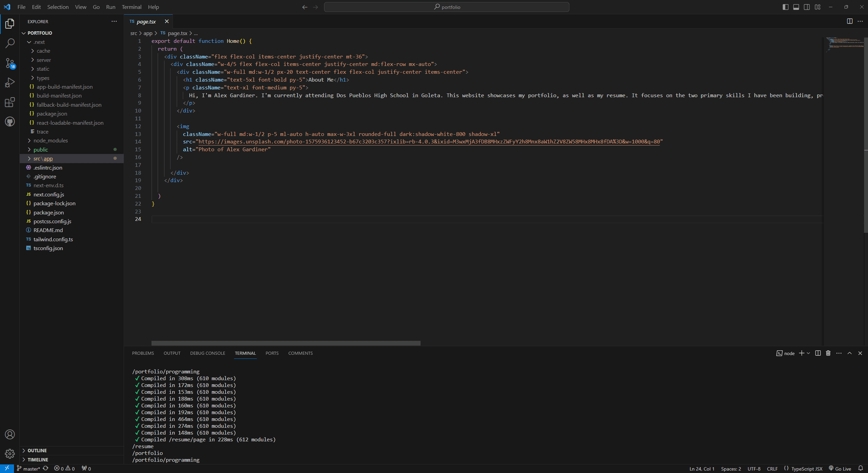Open Run and Debug view
The image size is (868, 473).
pos(10,83)
